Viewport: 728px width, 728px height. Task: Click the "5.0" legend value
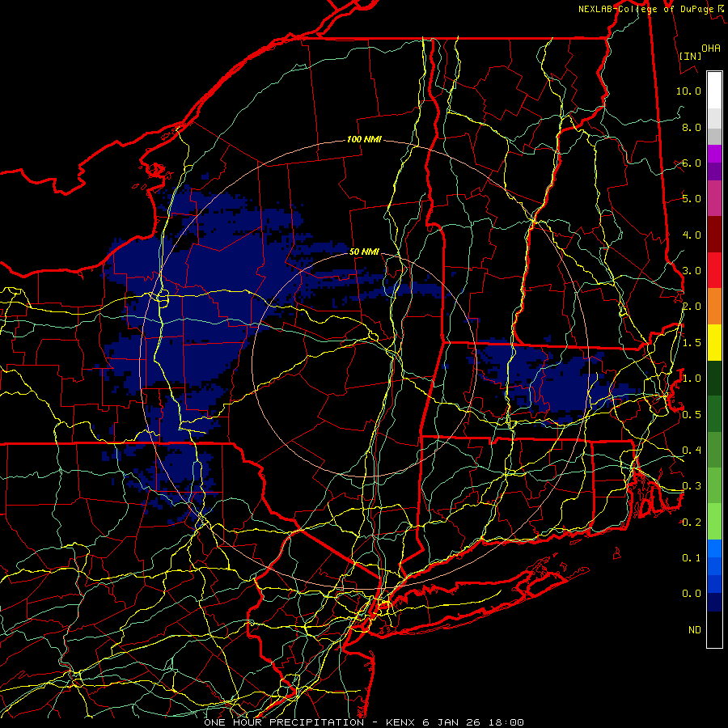pos(692,199)
